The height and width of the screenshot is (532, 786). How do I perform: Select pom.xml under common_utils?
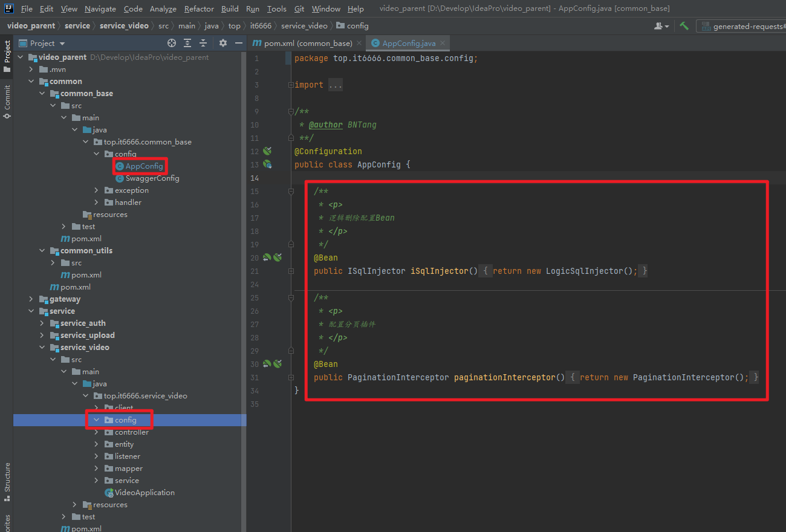(x=81, y=275)
